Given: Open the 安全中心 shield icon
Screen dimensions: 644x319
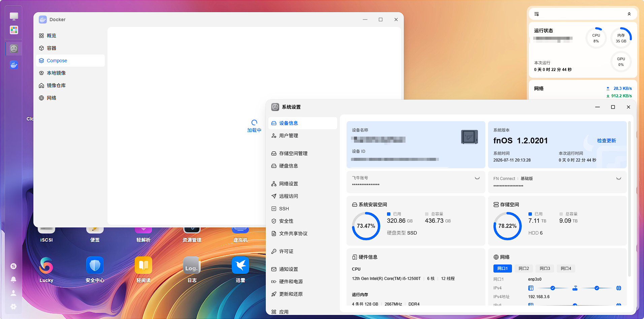Looking at the screenshot, I should 95,265.
